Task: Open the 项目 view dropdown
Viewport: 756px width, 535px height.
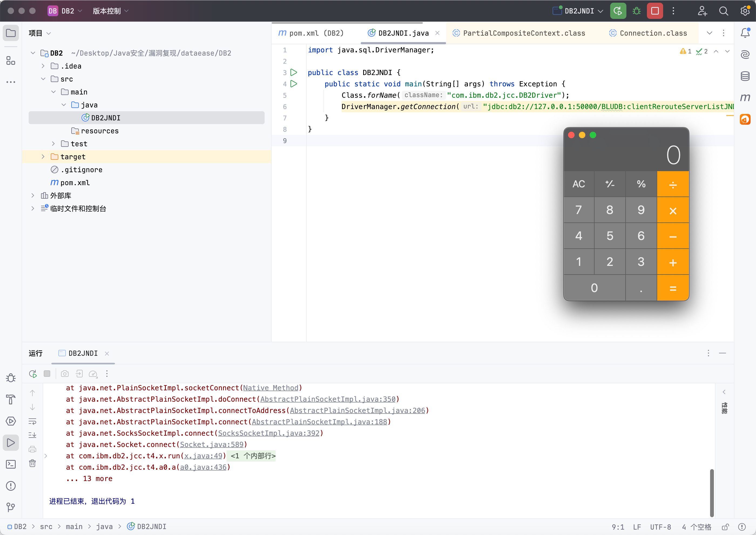Action: point(40,33)
